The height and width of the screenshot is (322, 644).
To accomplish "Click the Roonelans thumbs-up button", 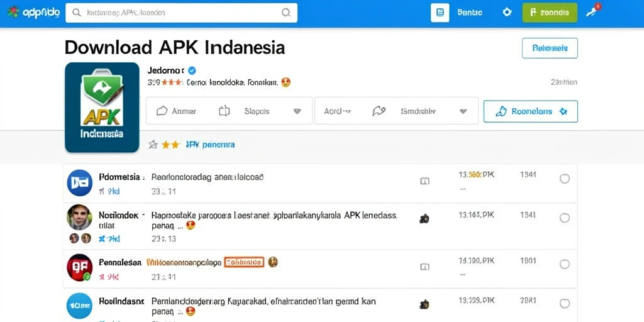I will [x=531, y=111].
